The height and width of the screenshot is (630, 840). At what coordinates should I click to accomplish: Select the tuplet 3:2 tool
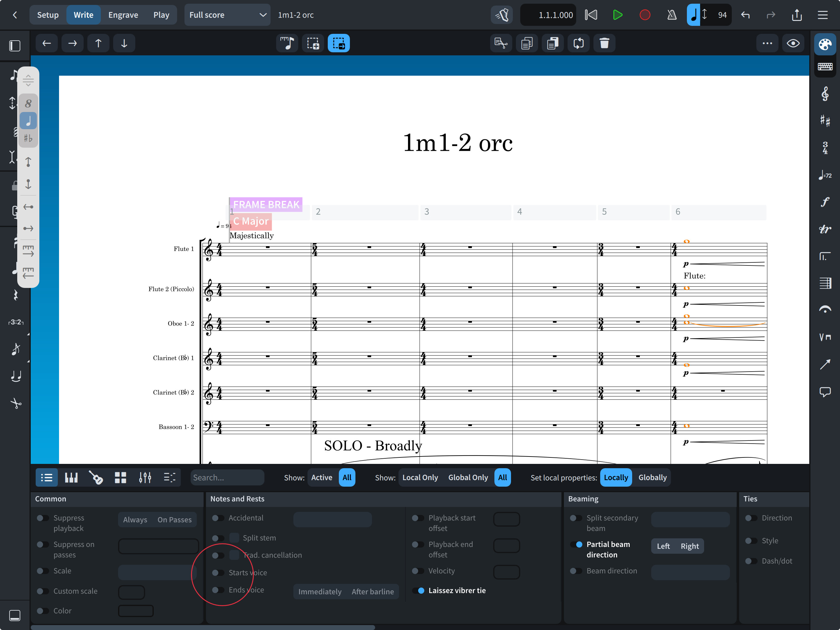tap(16, 322)
